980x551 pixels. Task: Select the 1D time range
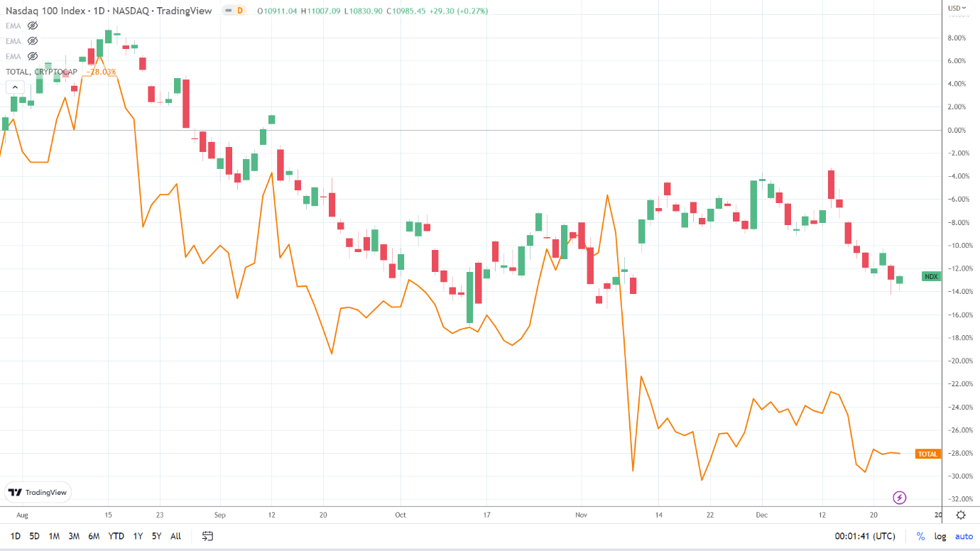(x=15, y=536)
